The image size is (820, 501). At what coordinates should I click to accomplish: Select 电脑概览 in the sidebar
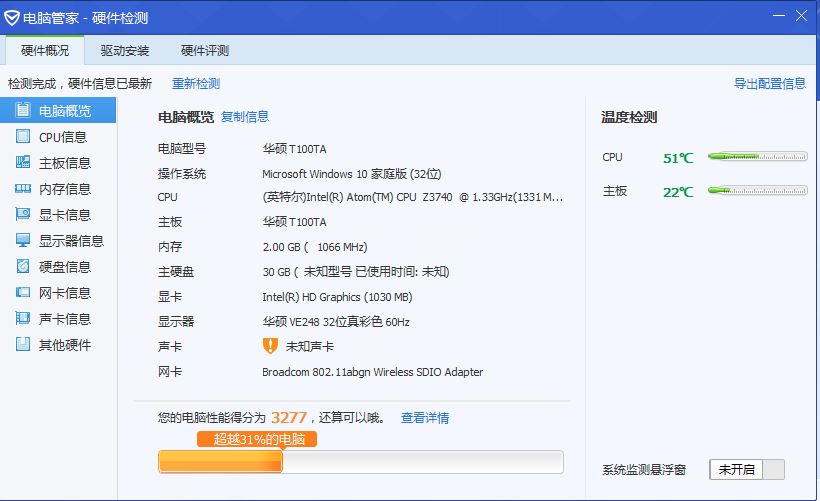(x=58, y=110)
